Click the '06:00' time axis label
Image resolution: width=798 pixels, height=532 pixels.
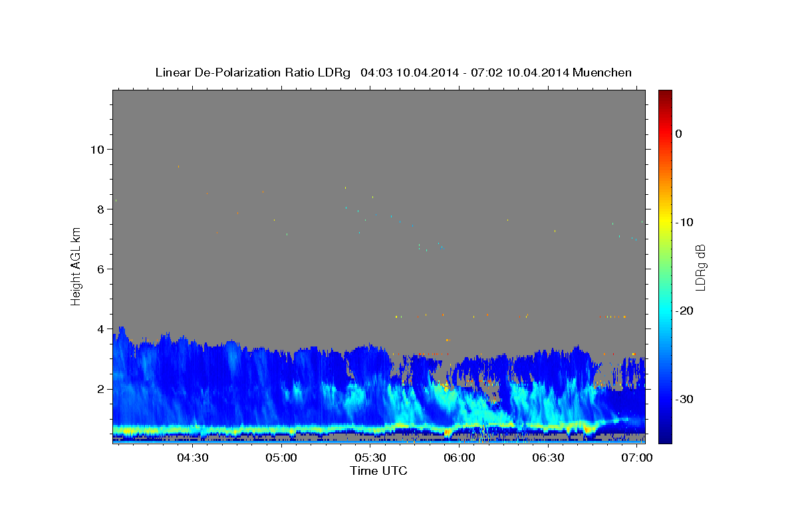(x=460, y=458)
